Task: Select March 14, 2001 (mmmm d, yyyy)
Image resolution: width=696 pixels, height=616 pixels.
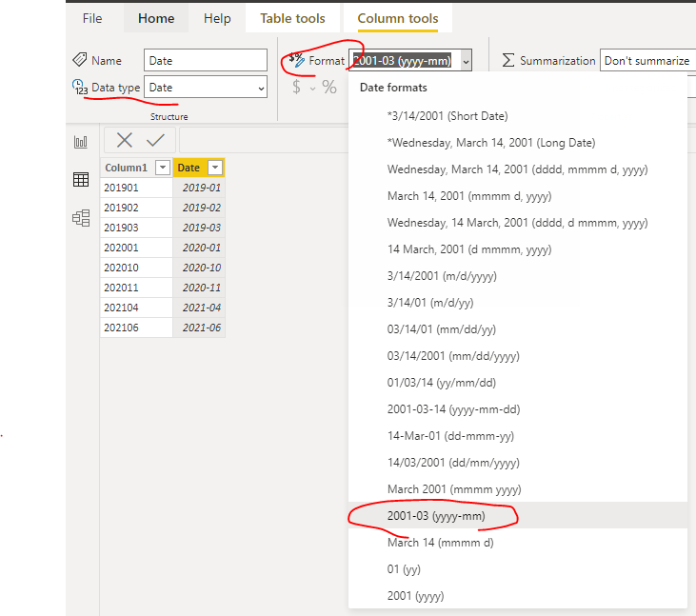Action: (x=518, y=196)
